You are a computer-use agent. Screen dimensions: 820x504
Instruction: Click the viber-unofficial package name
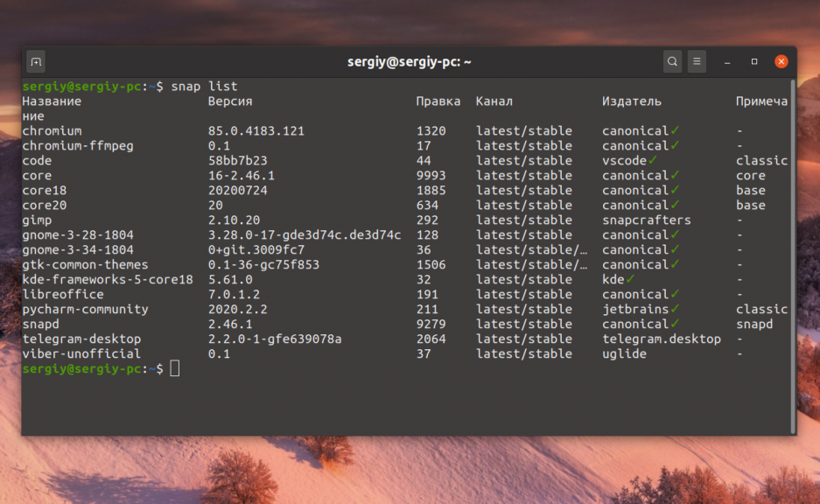81,354
